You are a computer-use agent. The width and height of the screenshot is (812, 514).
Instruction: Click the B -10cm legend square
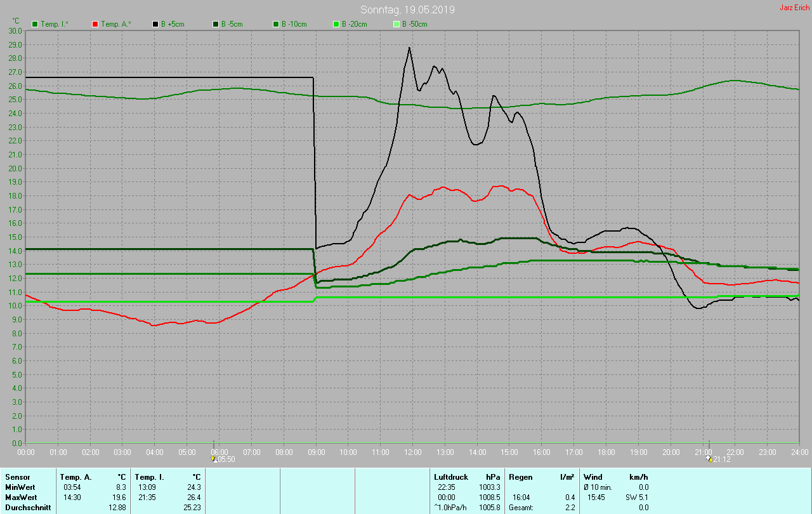275,24
